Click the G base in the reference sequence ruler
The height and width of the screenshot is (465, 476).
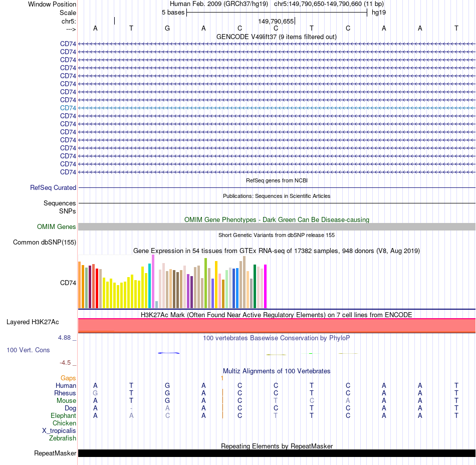point(167,28)
